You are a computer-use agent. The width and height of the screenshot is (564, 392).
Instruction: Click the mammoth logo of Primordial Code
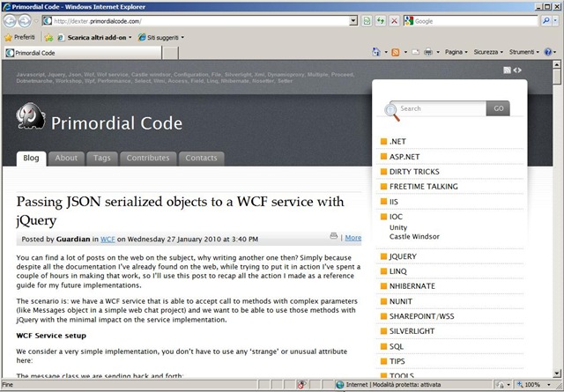(31, 115)
